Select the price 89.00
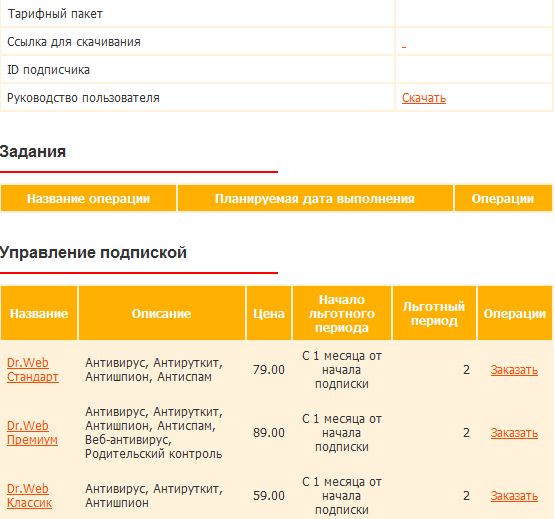Image resolution: width=555 pixels, height=519 pixels. tap(269, 433)
